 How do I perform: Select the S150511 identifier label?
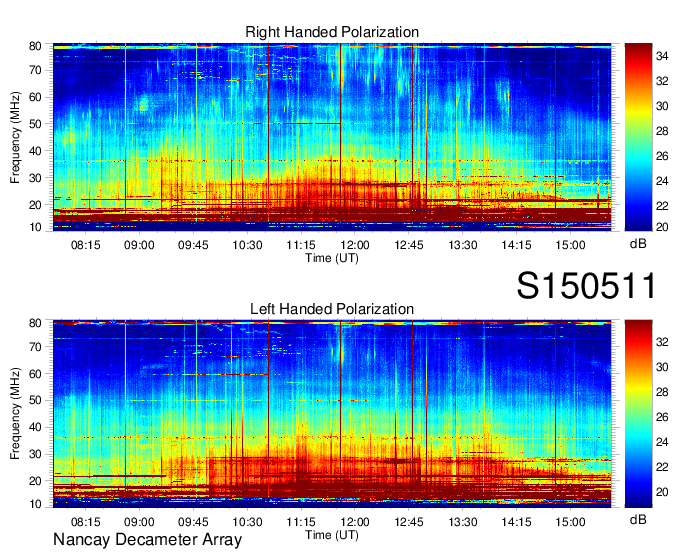pos(586,286)
